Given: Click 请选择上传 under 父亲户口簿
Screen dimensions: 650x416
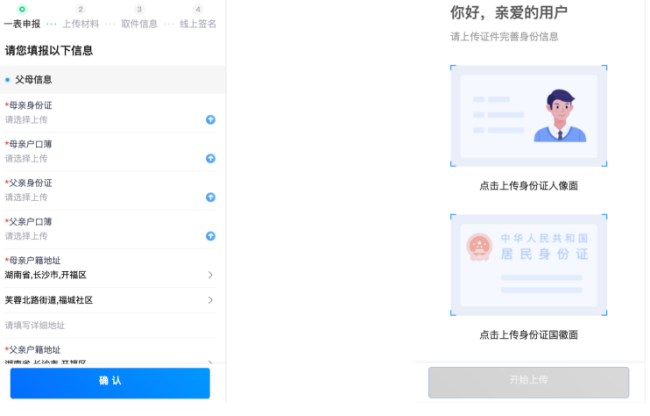Looking at the screenshot, I should click(27, 236).
